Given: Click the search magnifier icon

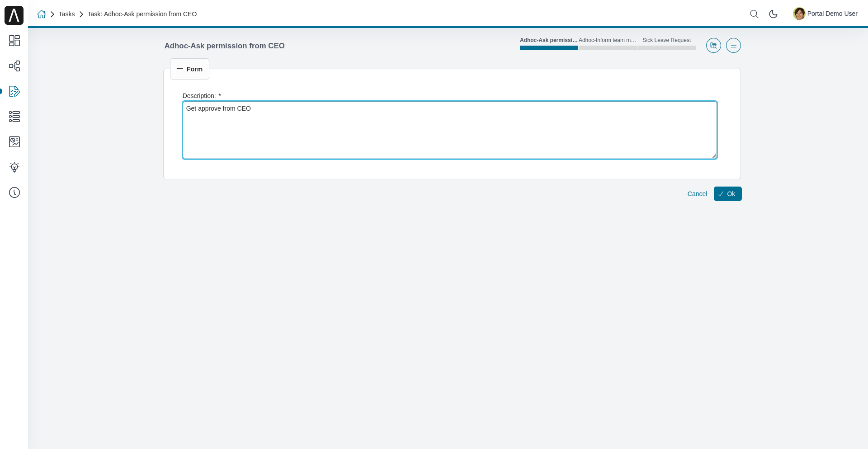Looking at the screenshot, I should [x=754, y=14].
